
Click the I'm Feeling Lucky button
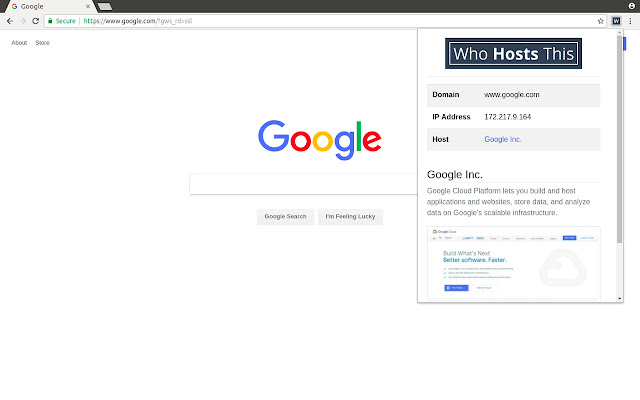tap(350, 216)
